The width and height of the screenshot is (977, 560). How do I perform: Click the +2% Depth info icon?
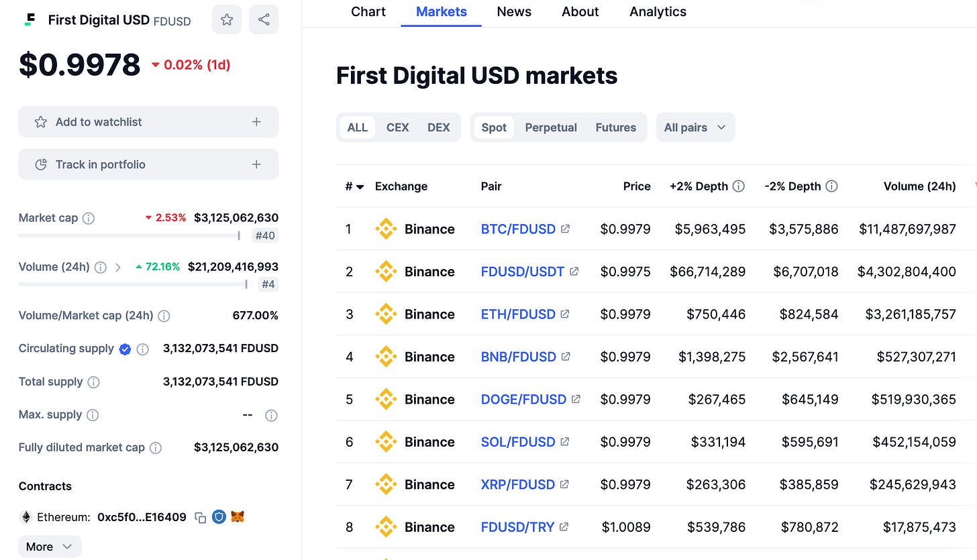(738, 186)
